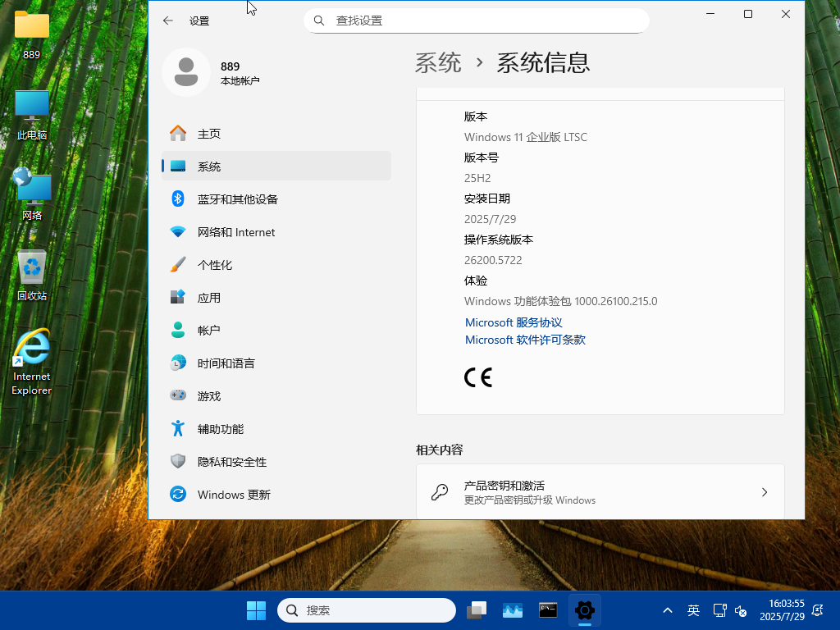Expand the 产品密钥和激活 chevron
840x630 pixels.
click(765, 492)
